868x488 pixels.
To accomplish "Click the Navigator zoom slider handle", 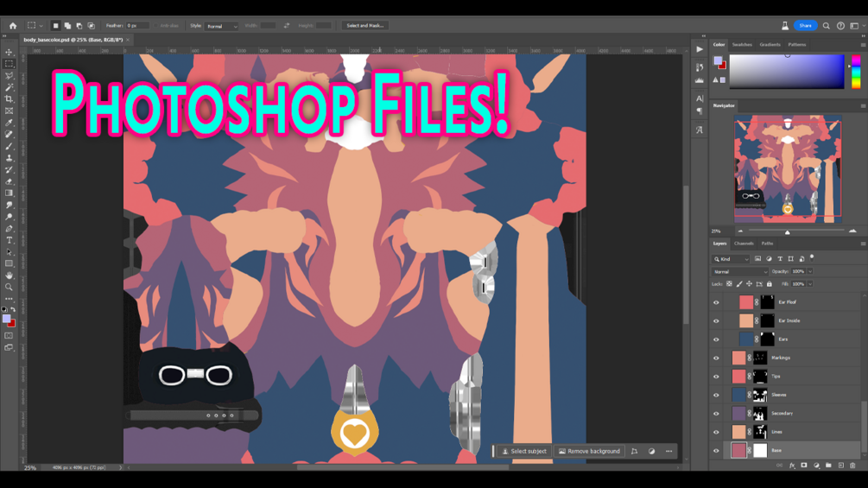I will (787, 231).
